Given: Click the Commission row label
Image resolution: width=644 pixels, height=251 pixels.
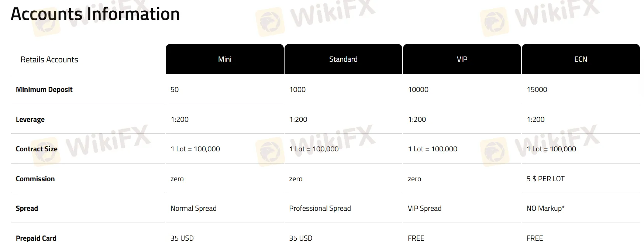Looking at the screenshot, I should tap(35, 179).
